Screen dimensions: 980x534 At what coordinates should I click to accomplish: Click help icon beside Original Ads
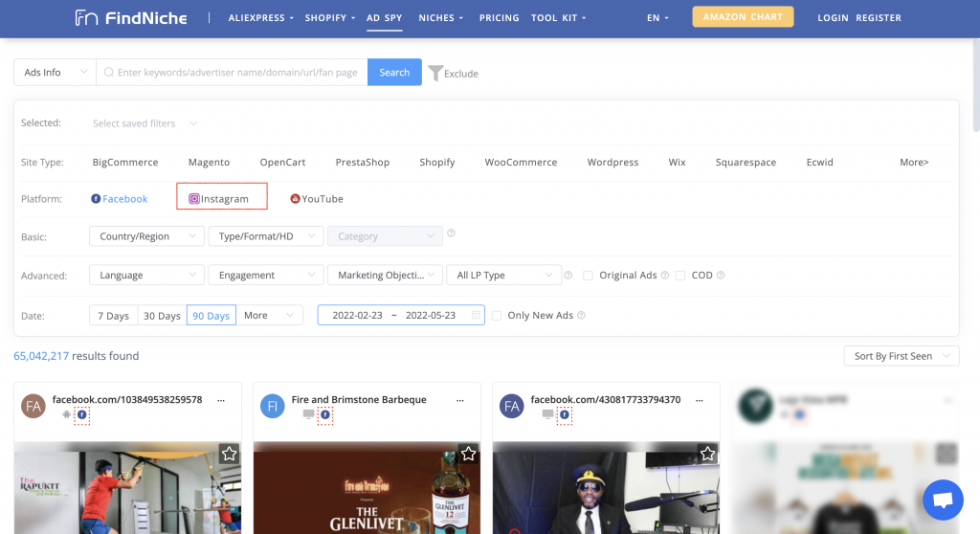tap(665, 275)
